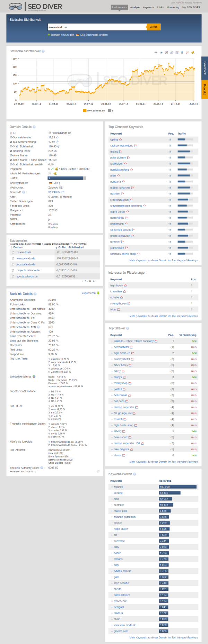Click the Suchen button
The height and width of the screenshot is (644, 208).
(x=154, y=27)
